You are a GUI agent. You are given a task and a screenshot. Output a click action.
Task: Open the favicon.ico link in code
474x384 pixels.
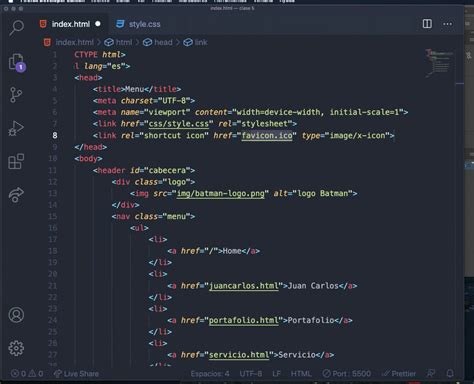(267, 136)
